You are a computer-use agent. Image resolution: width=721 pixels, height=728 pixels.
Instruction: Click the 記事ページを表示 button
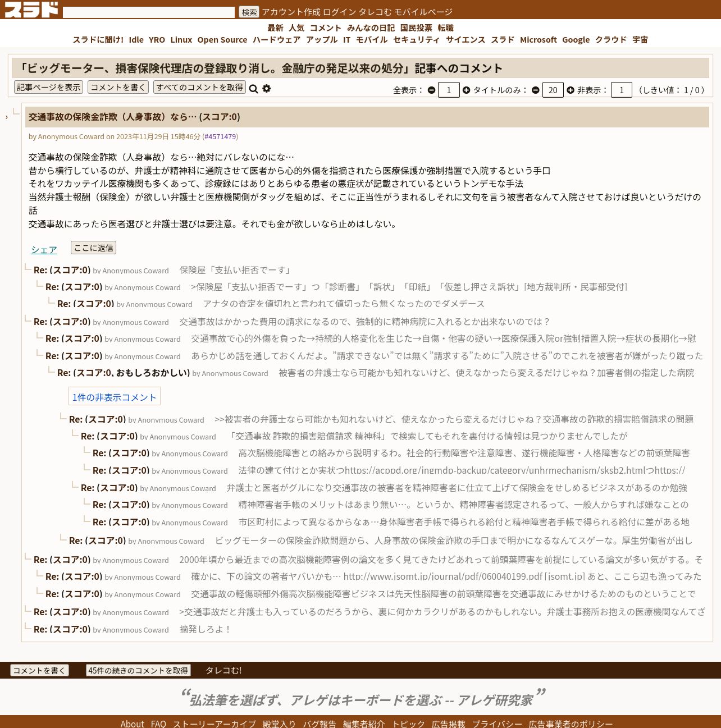[x=48, y=87]
